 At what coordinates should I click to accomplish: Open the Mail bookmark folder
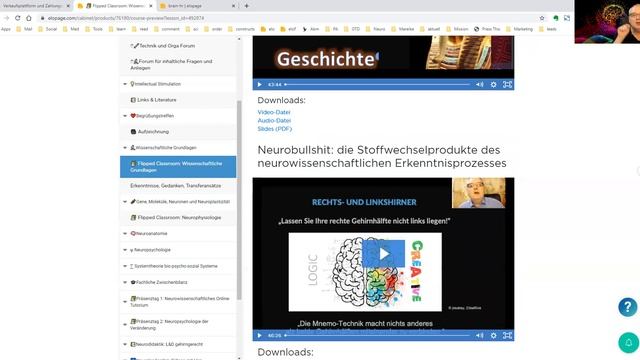point(24,29)
